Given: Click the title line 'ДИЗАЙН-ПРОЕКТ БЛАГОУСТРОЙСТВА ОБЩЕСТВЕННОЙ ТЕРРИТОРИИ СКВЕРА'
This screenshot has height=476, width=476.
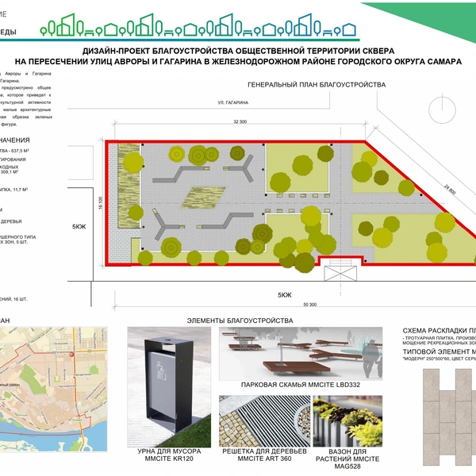Looking at the screenshot, I should pos(238,51).
